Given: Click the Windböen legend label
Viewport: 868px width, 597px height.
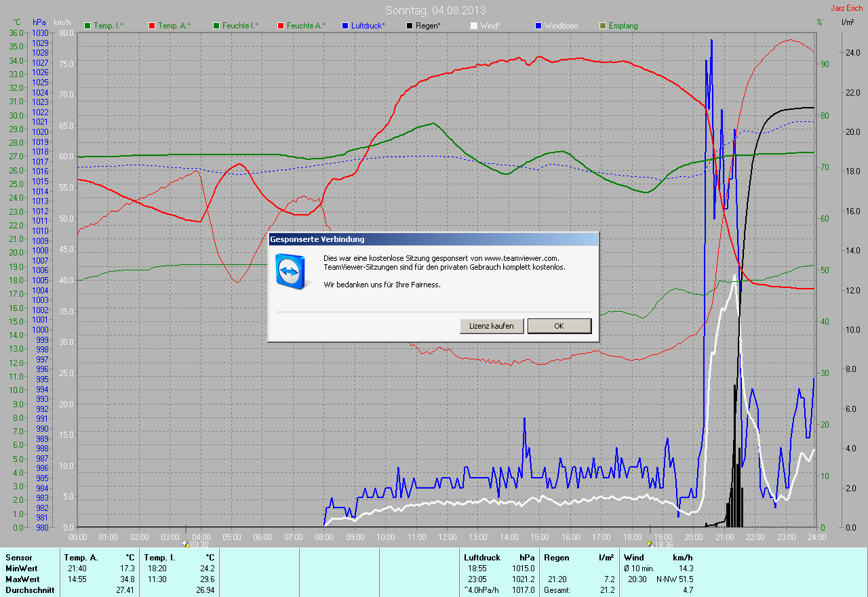Looking at the screenshot, I should 561,26.
